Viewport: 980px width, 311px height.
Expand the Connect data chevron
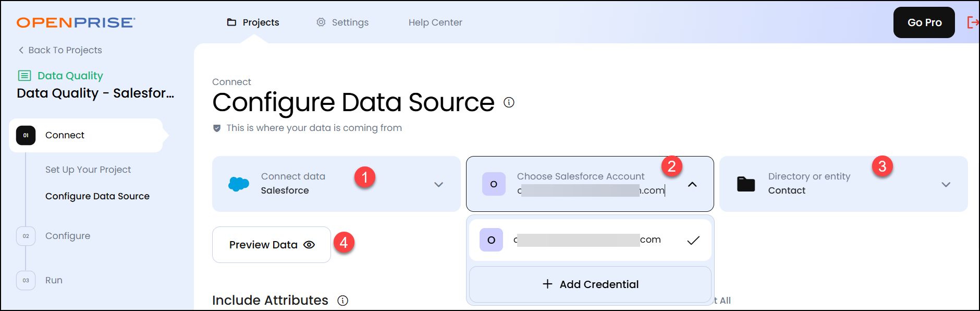point(439,184)
